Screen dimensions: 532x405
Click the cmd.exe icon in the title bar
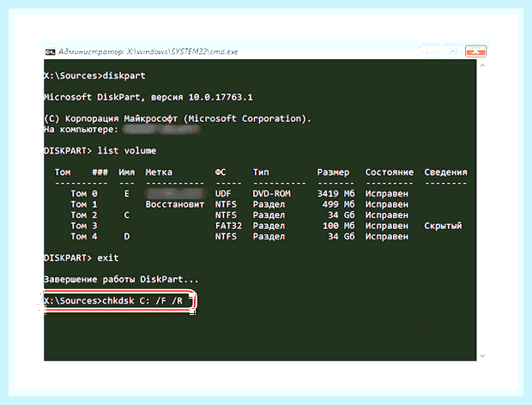51,51
